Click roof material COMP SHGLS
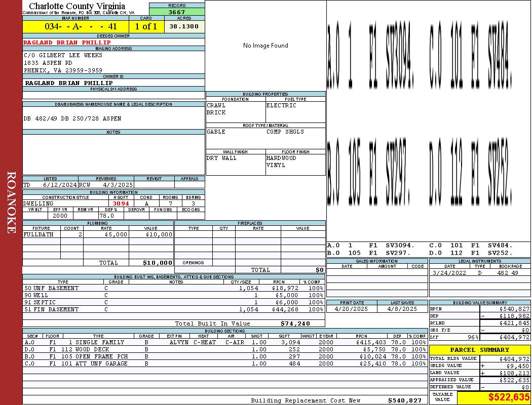532x405 pixels. 285,132
